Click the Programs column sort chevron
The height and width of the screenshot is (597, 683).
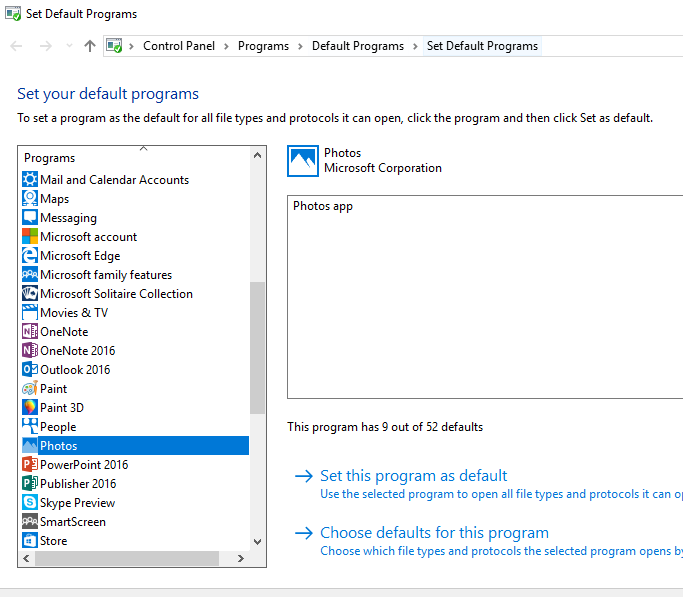(x=143, y=148)
